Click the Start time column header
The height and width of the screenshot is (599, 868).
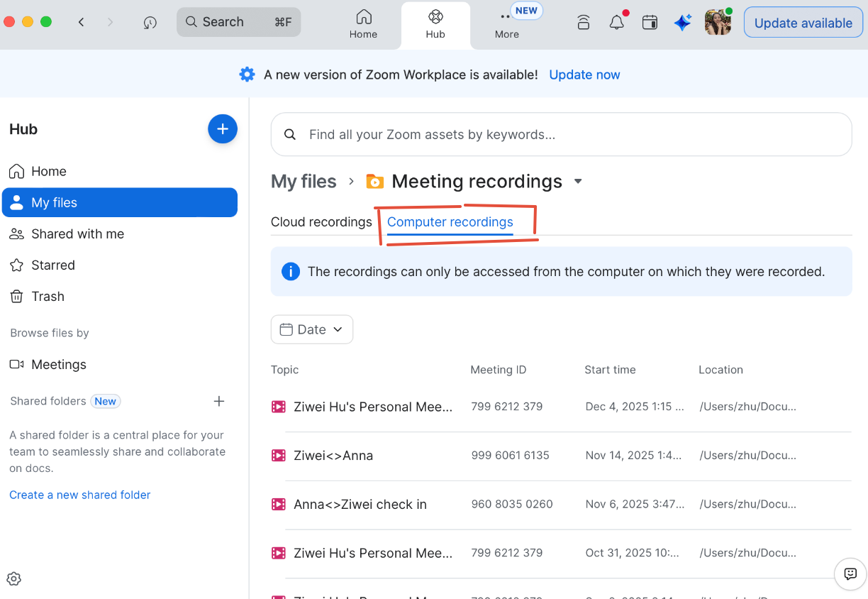point(610,370)
